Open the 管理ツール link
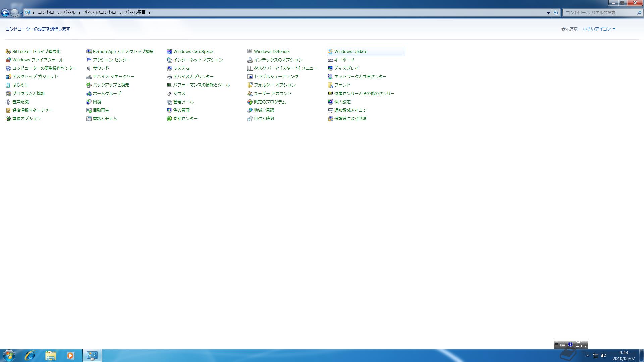This screenshot has width=644, height=362. coord(183,102)
